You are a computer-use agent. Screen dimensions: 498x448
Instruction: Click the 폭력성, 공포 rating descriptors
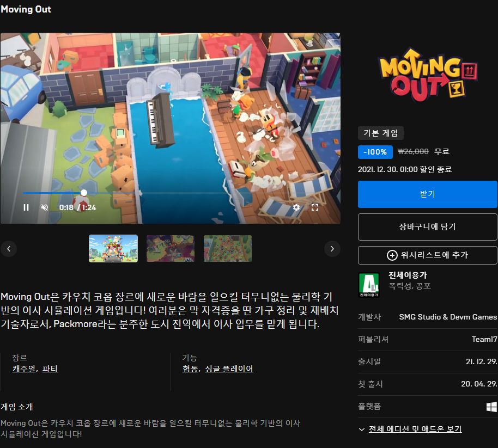410,286
